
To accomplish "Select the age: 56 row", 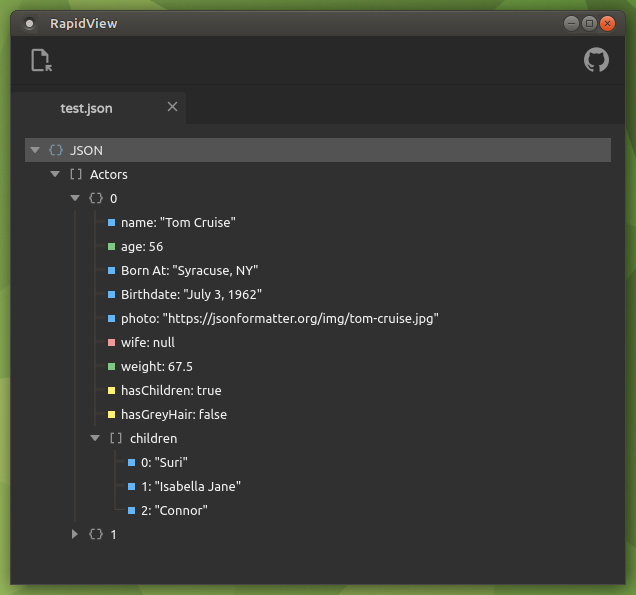I will click(x=142, y=247).
